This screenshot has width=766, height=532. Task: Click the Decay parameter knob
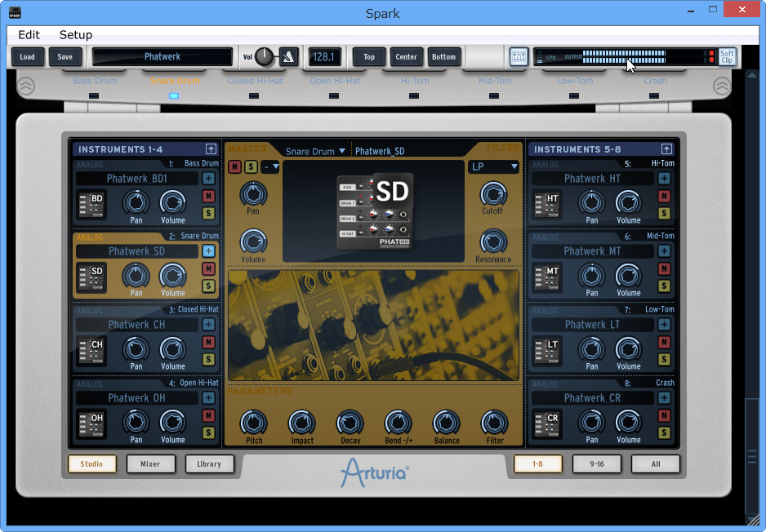350,423
